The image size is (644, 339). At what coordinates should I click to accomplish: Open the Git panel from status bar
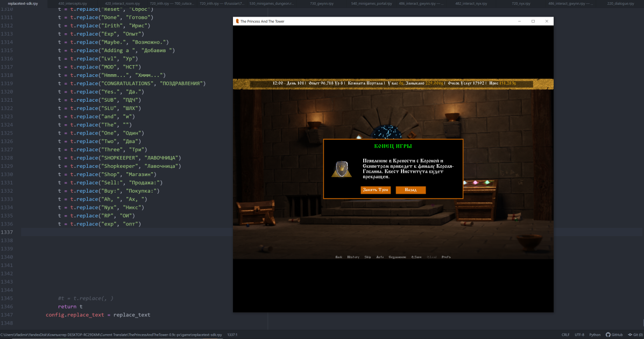(635, 335)
